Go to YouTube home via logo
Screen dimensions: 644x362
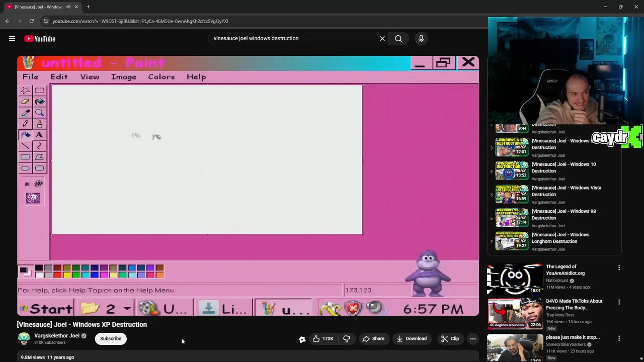pos(40,39)
